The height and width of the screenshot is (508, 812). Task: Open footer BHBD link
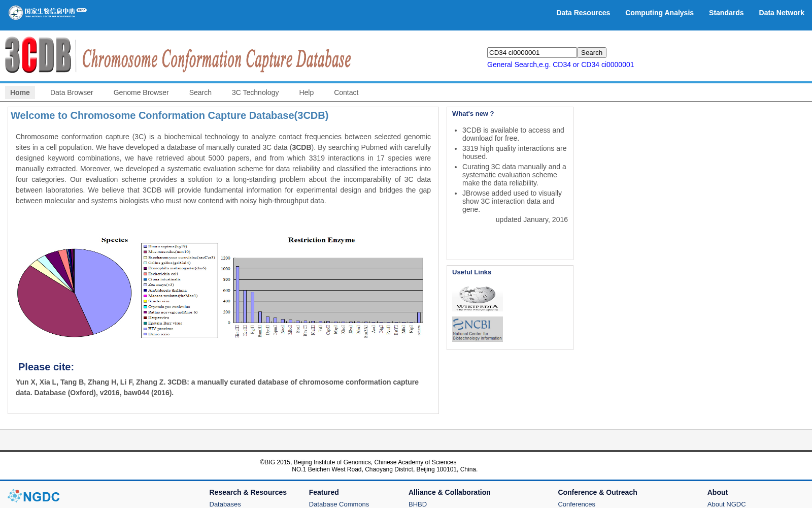[x=418, y=504]
